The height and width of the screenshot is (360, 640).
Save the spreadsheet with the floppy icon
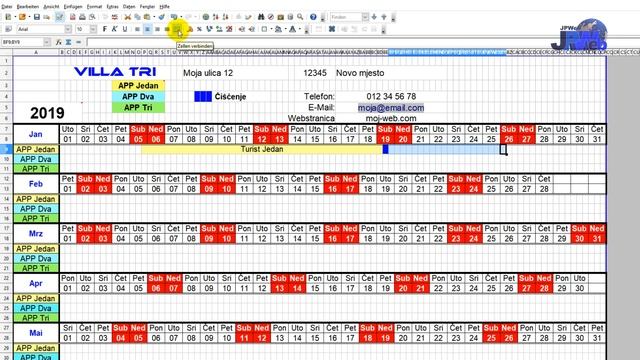coord(37,17)
